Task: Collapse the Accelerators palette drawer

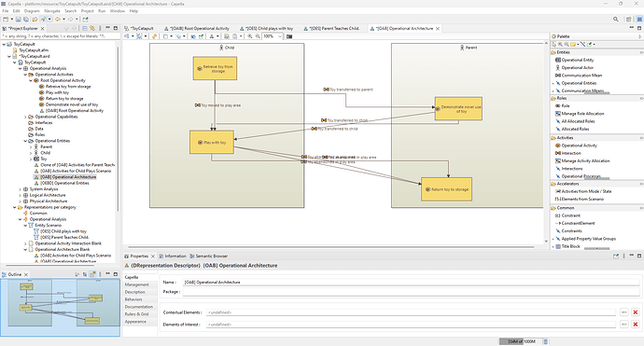Action: [596, 184]
